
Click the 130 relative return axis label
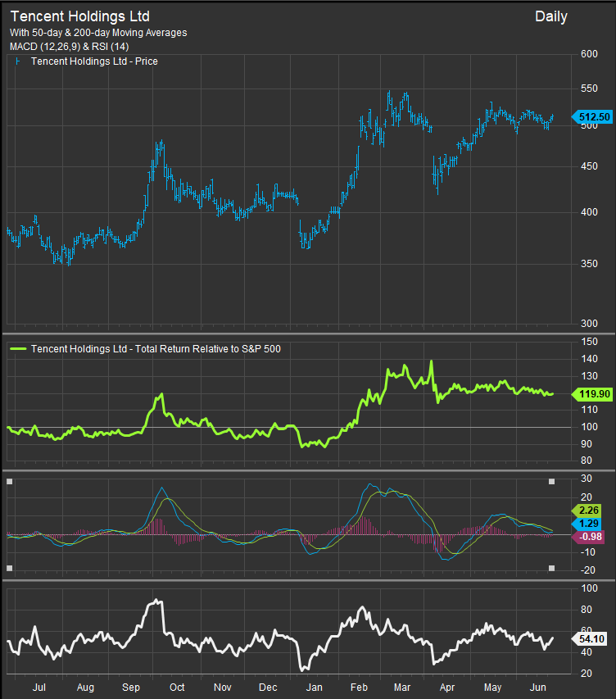[589, 376]
